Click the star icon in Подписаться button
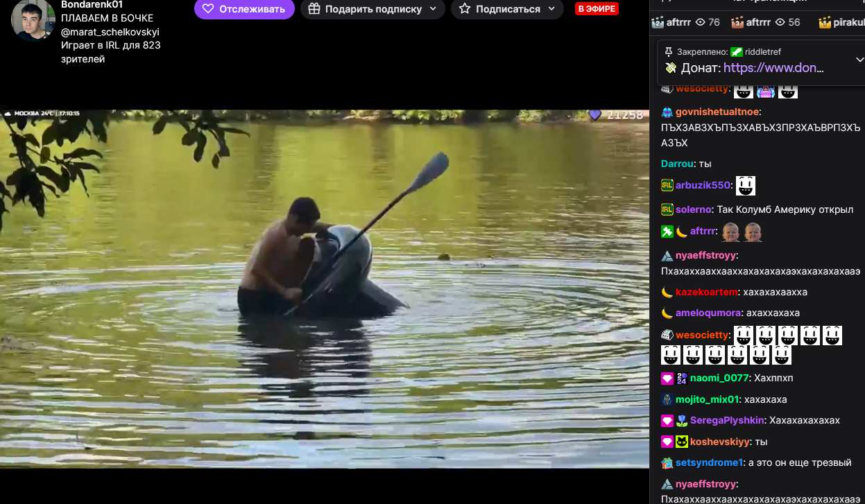This screenshot has width=865, height=504. [465, 9]
